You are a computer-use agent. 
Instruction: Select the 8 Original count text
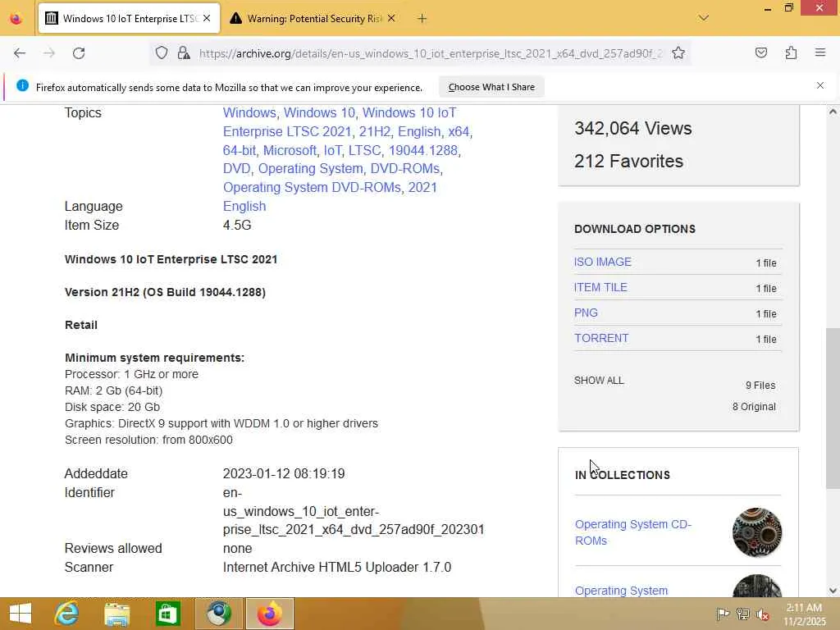754,407
